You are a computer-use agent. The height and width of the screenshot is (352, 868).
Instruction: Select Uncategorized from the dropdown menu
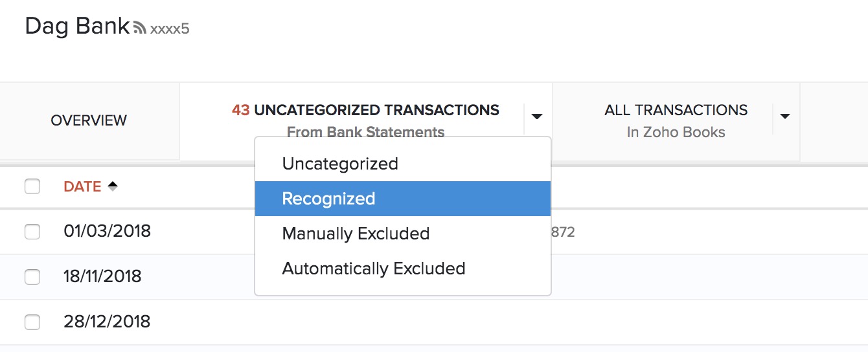click(x=340, y=164)
